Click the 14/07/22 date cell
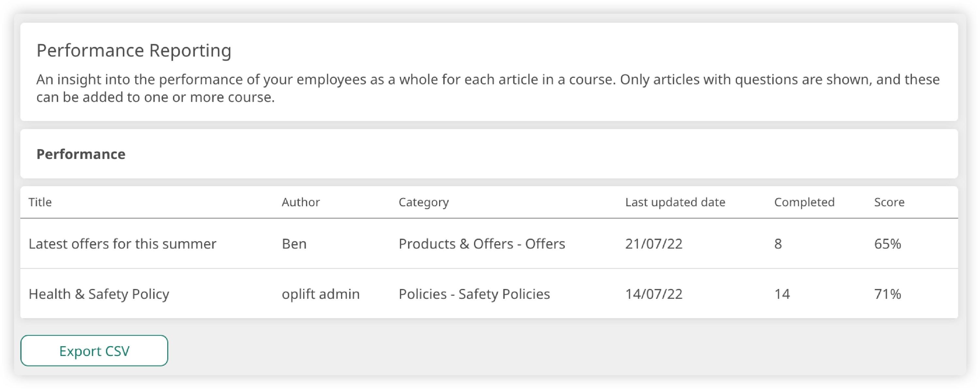 point(654,294)
